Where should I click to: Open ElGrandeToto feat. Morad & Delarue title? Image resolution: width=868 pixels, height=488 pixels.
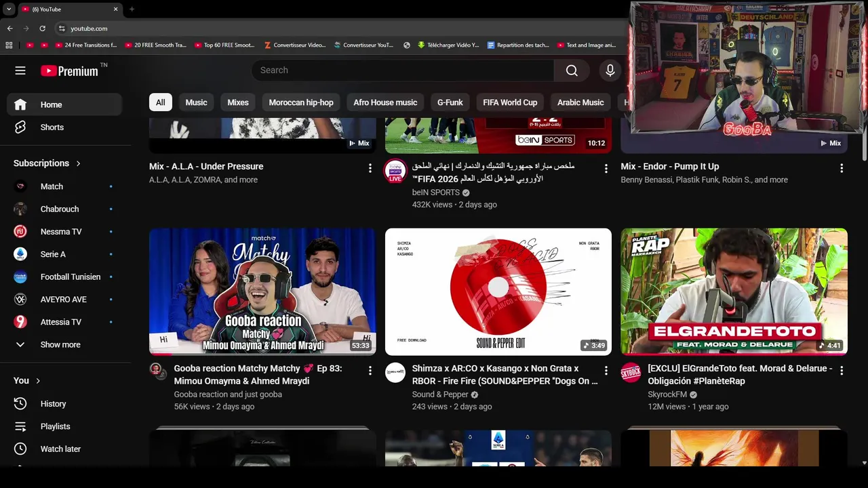pyautogui.click(x=740, y=375)
